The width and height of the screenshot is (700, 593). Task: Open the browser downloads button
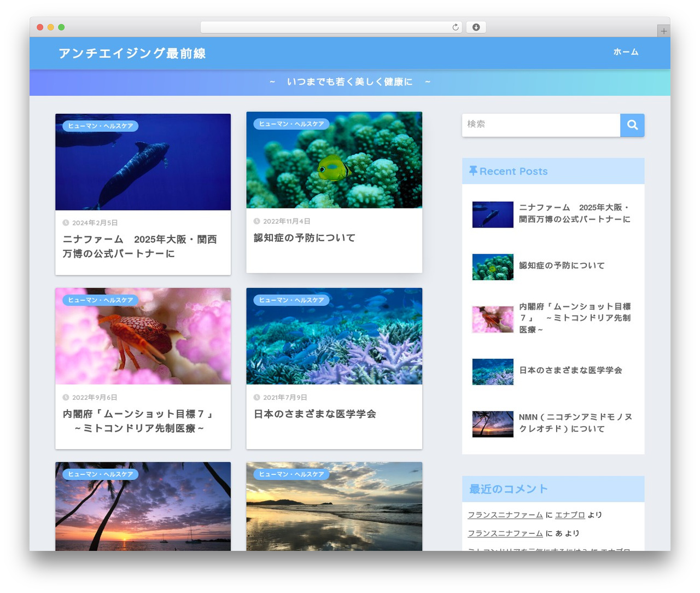point(476,27)
